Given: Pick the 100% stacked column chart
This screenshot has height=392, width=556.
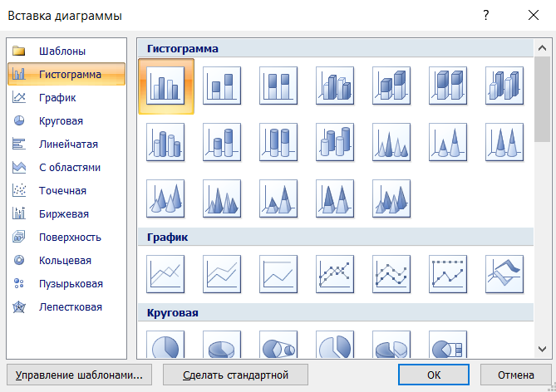Looking at the screenshot, I should tap(278, 86).
